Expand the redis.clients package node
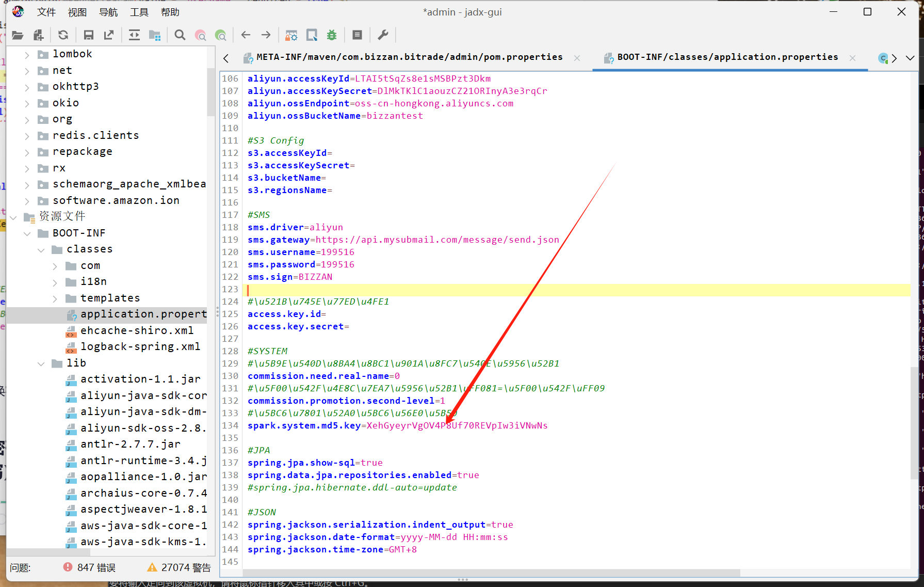 pyautogui.click(x=27, y=136)
